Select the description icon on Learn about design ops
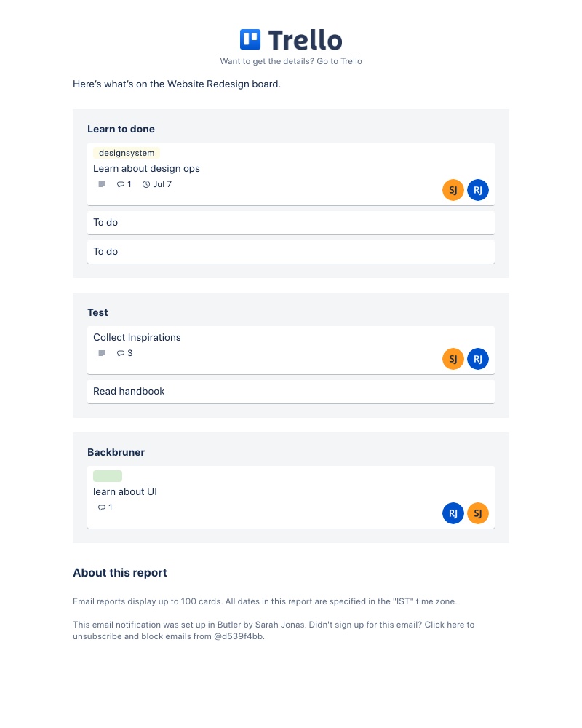This screenshot has width=582, height=728. coord(101,184)
